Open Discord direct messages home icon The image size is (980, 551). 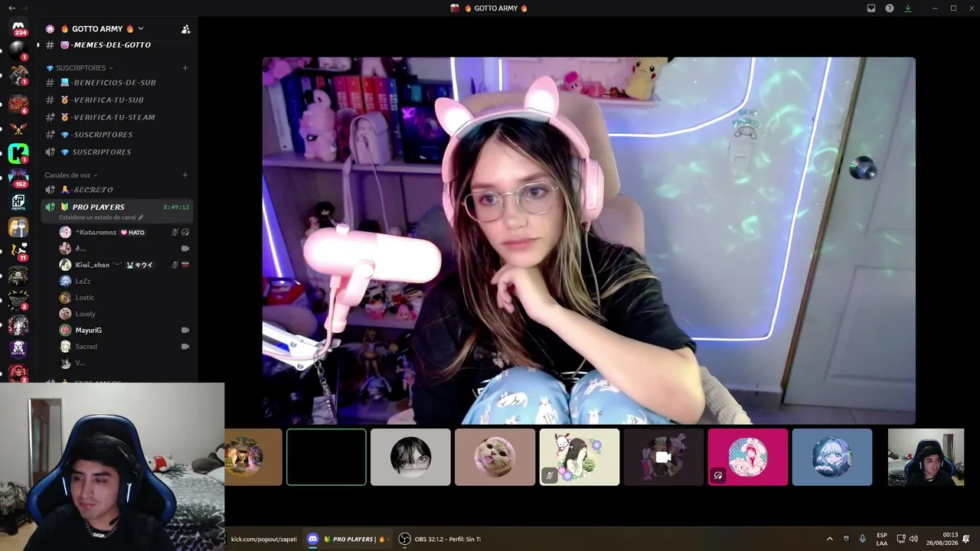tap(18, 28)
